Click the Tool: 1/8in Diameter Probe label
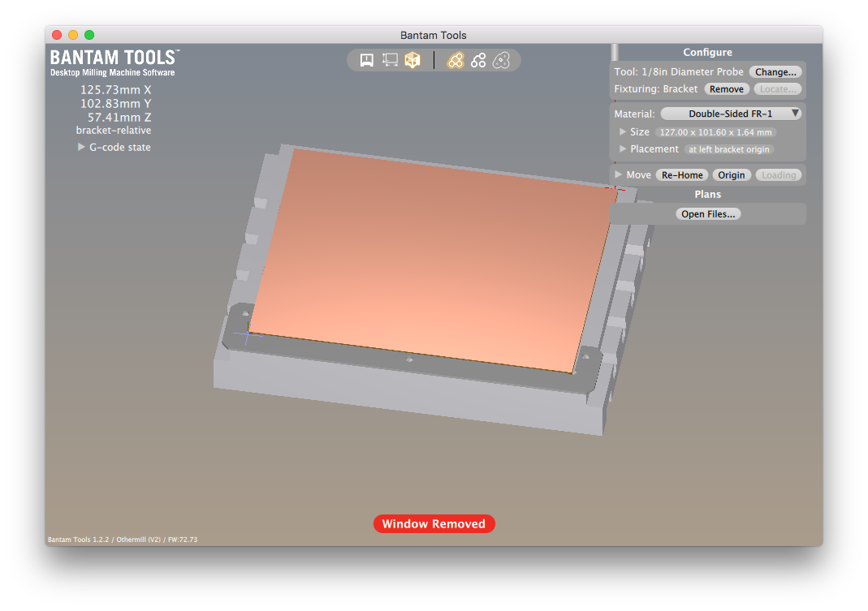Screen dimensions: 868x611 pyautogui.click(x=679, y=72)
